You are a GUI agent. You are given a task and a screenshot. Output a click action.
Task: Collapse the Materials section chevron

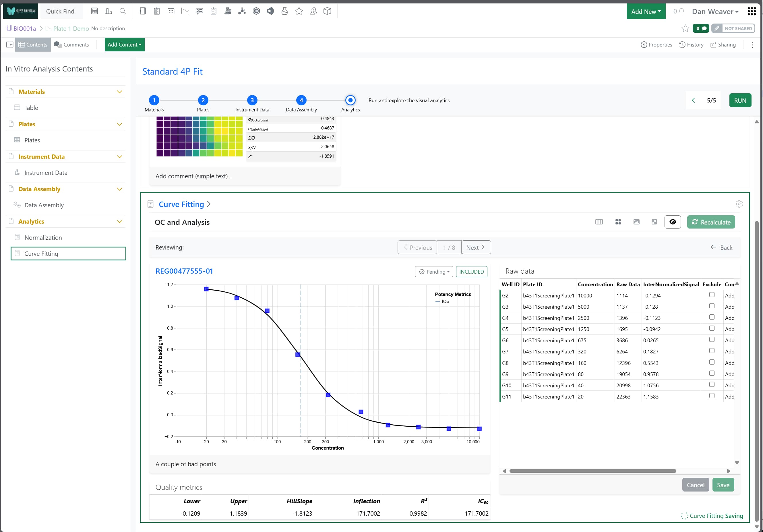point(120,92)
